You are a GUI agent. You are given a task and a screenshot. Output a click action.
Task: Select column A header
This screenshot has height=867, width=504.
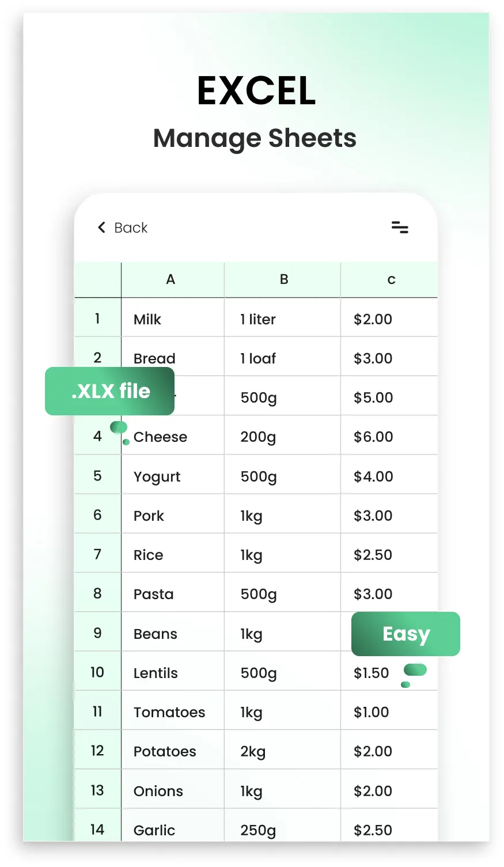(x=172, y=280)
